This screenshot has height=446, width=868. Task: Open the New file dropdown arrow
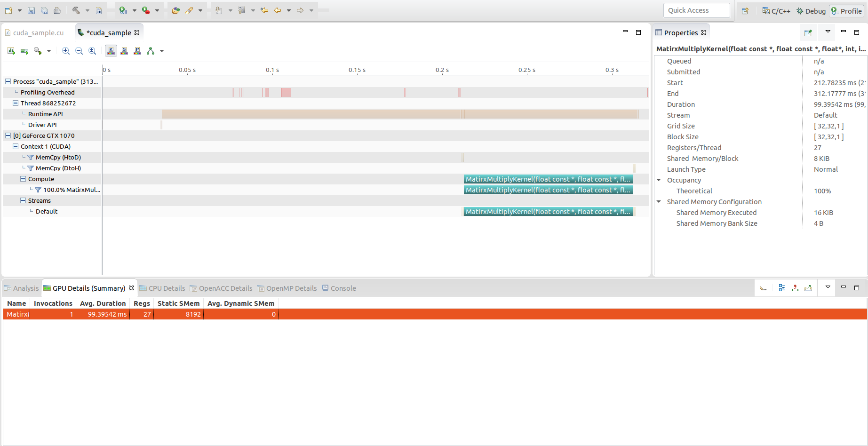pyautogui.click(x=19, y=10)
